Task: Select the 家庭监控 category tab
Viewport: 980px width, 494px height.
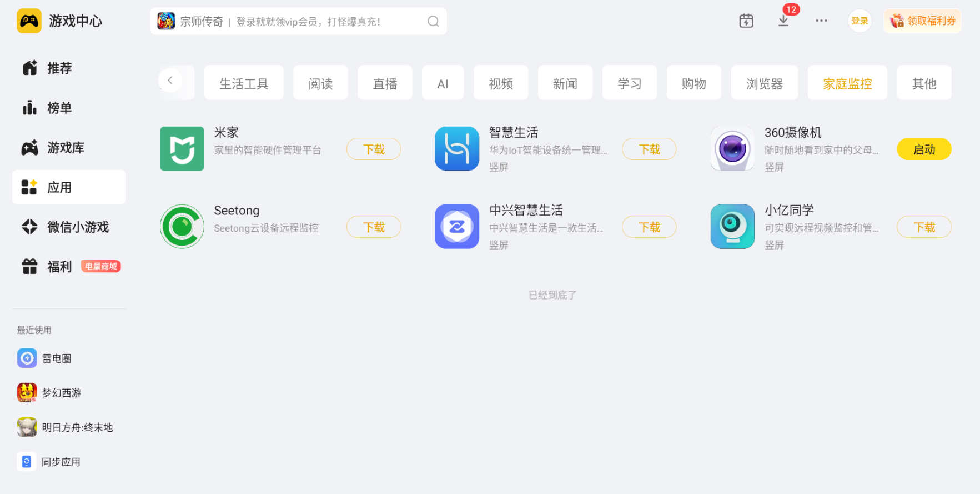Action: [847, 83]
